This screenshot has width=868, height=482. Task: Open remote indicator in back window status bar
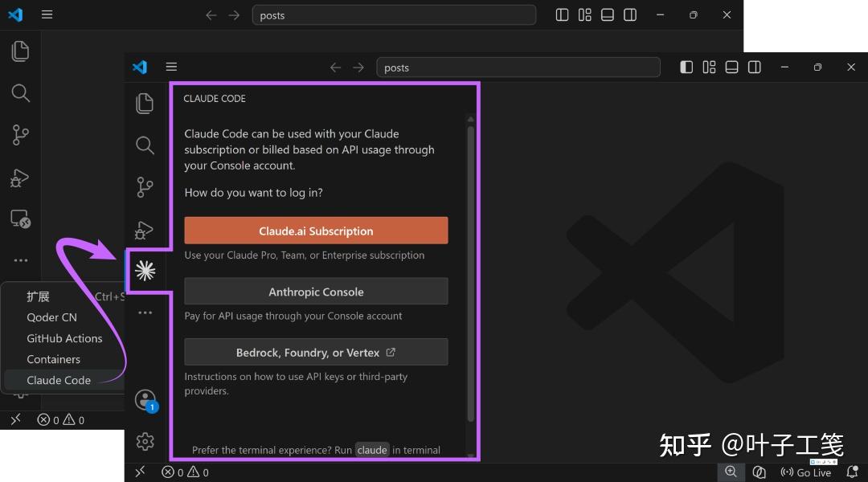15,419
